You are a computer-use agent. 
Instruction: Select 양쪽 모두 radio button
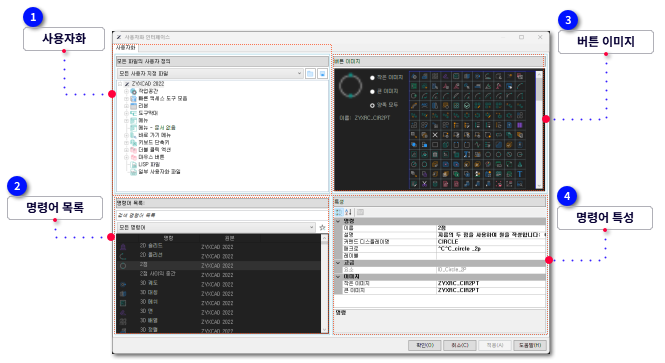372,105
